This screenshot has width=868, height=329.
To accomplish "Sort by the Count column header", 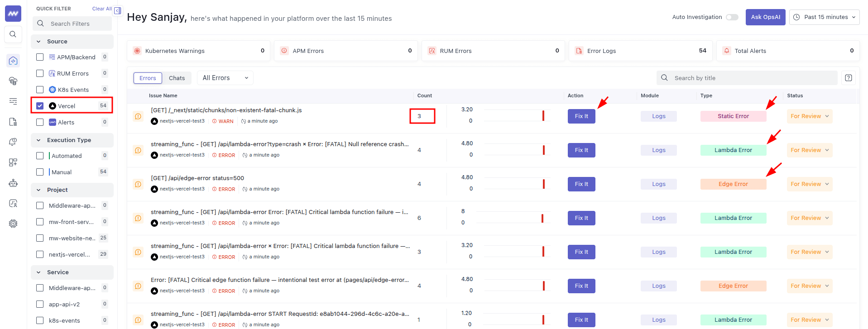I will [x=424, y=95].
